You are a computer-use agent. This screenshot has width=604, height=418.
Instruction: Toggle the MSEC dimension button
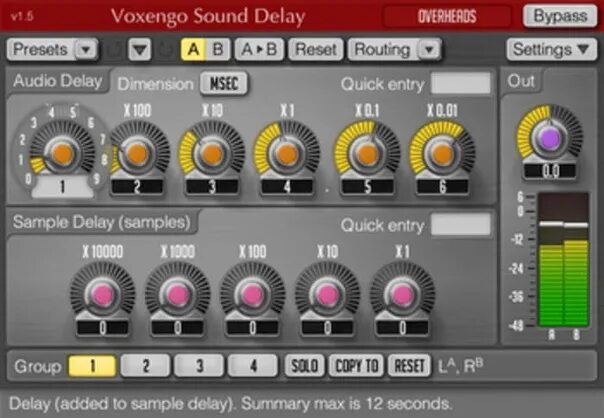tap(224, 84)
